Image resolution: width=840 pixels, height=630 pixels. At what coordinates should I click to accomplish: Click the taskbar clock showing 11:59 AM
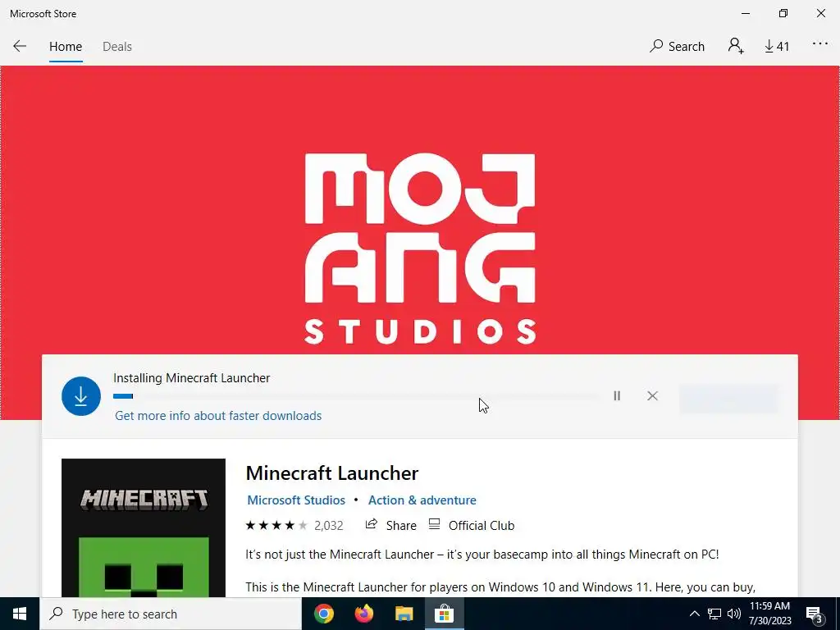pos(769,614)
